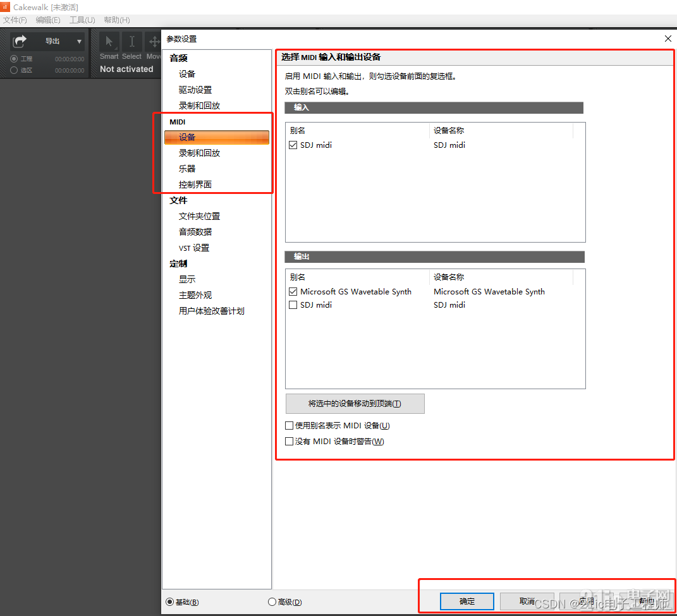
Task: Select the 工程 radio button
Action: 14,59
